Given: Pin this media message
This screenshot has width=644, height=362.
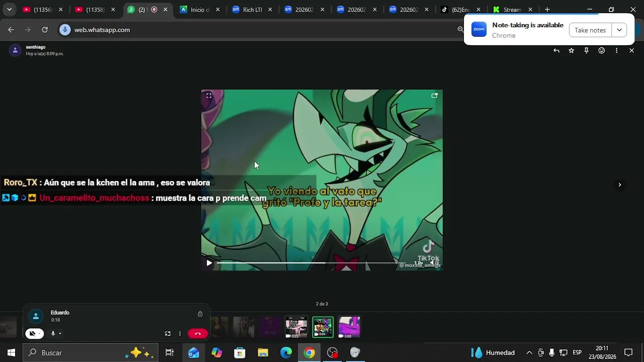Looking at the screenshot, I should (586, 51).
